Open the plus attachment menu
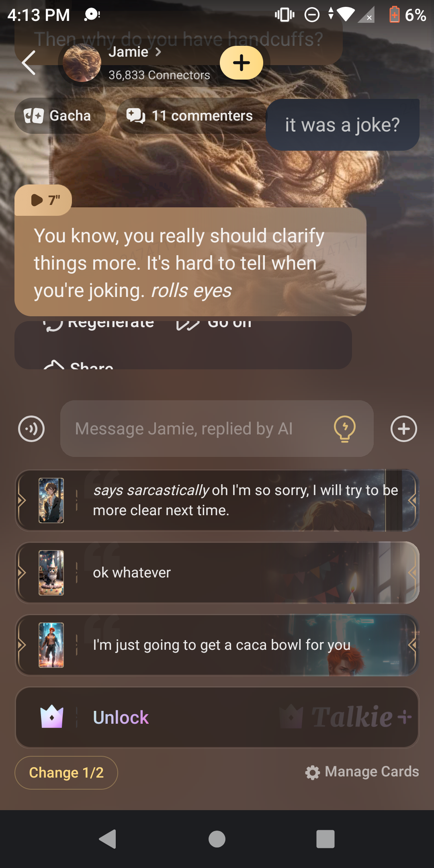 (404, 429)
